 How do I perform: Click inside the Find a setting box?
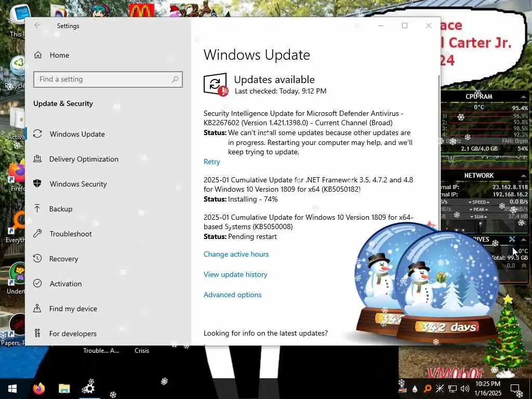108,79
